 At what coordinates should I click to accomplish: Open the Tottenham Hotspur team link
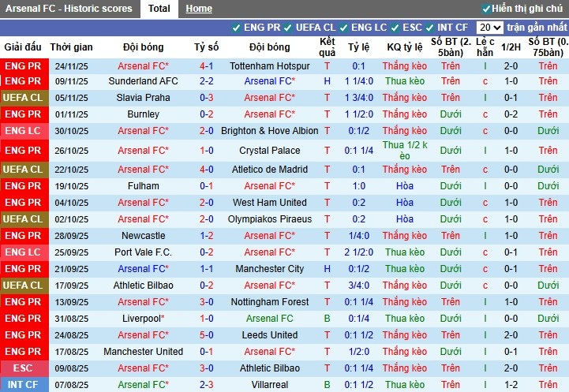click(270, 66)
